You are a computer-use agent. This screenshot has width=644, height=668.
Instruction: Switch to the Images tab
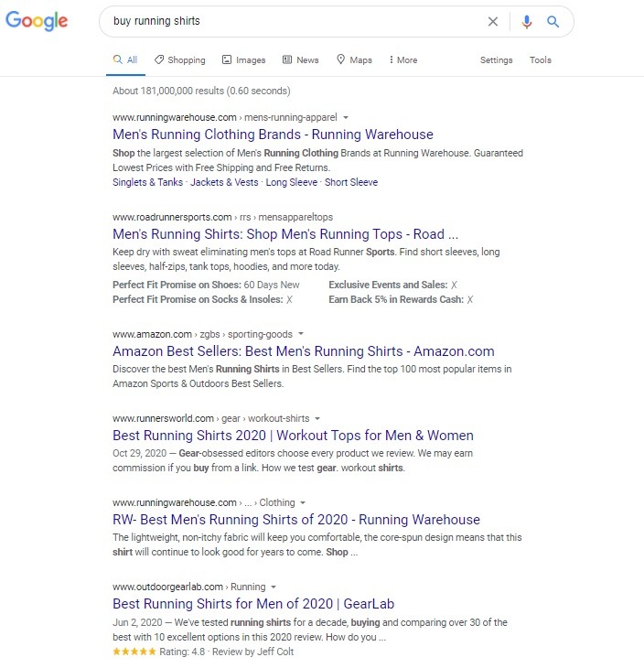(243, 60)
